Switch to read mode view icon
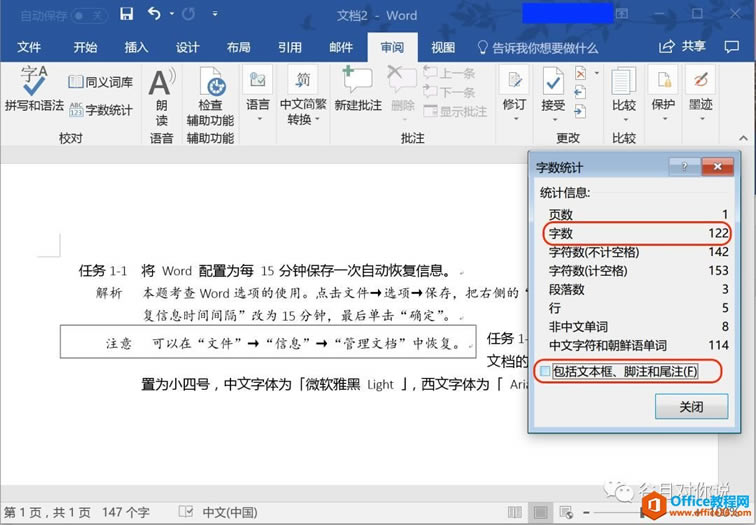This screenshot has height=525, width=756. pos(515,512)
